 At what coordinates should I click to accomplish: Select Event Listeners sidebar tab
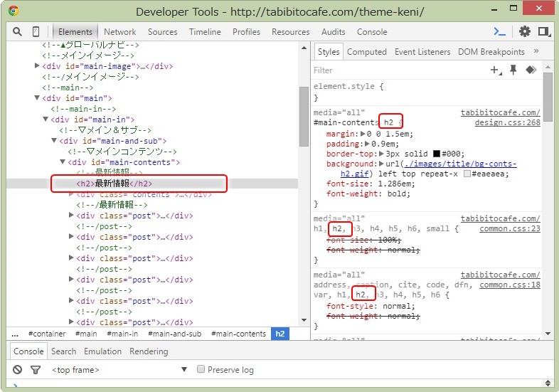pyautogui.click(x=422, y=52)
